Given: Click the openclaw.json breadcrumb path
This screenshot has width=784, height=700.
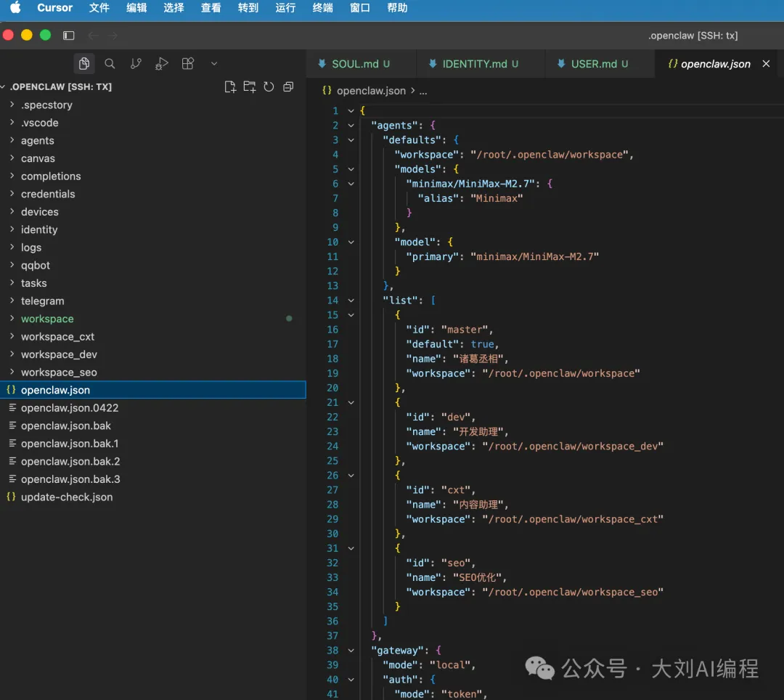Looking at the screenshot, I should 369,91.
